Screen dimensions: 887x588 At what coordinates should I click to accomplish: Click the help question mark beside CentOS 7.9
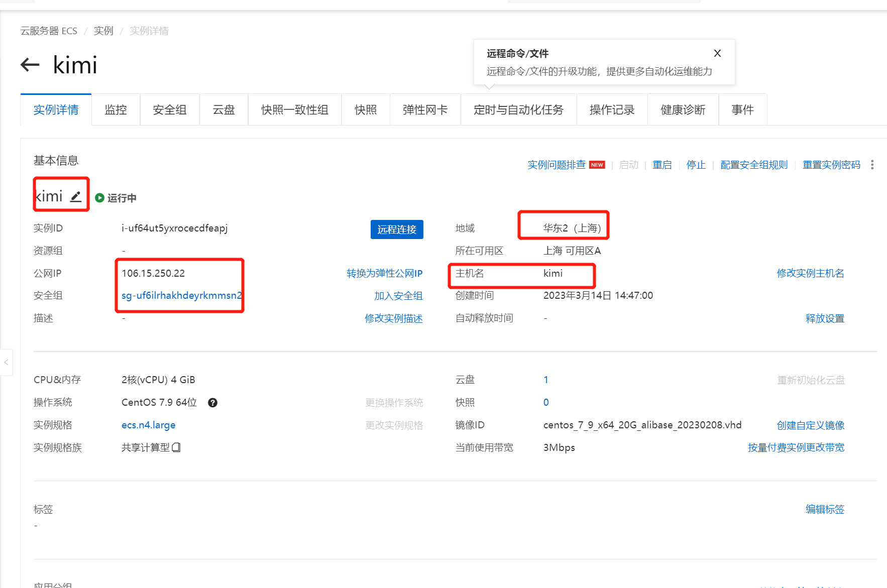pos(212,403)
